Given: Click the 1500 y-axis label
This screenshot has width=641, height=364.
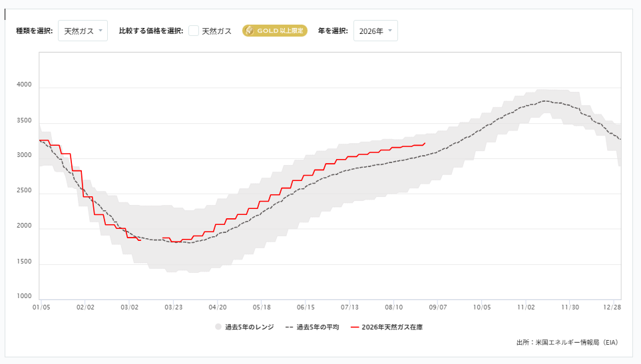Looking at the screenshot, I should click(24, 262).
